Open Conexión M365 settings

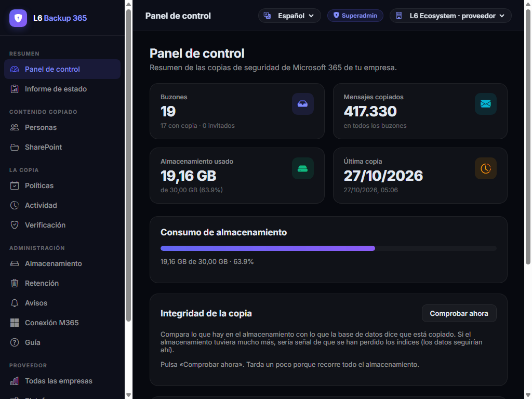62,323
